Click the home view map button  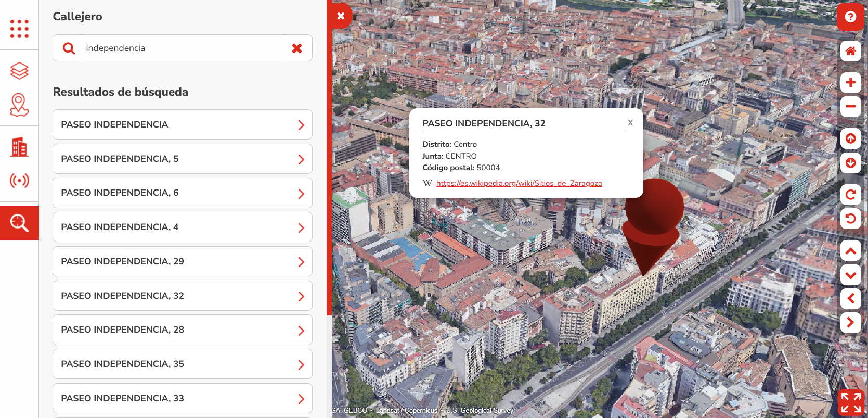pyautogui.click(x=850, y=51)
